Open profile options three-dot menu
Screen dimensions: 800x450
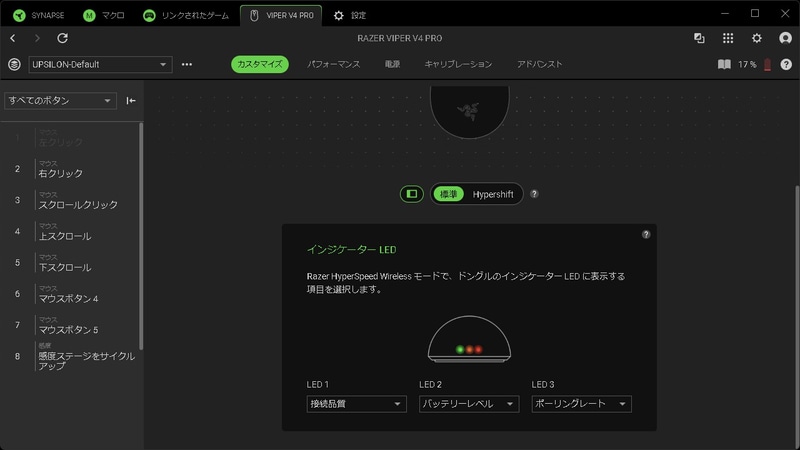[187, 64]
